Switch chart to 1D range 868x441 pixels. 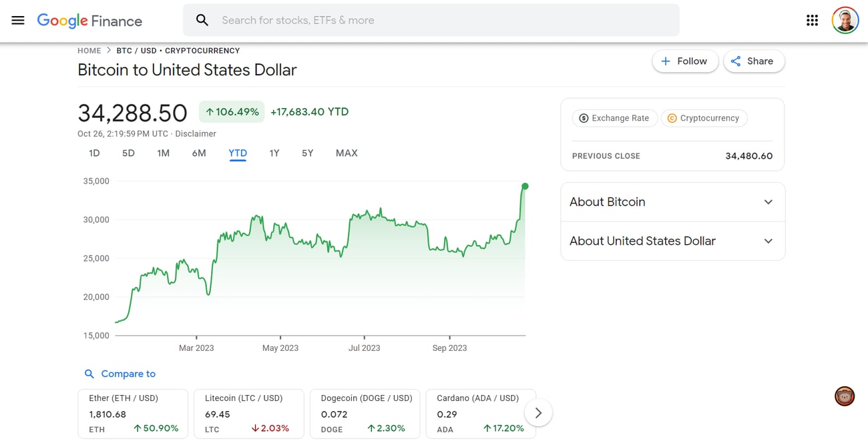(94, 153)
